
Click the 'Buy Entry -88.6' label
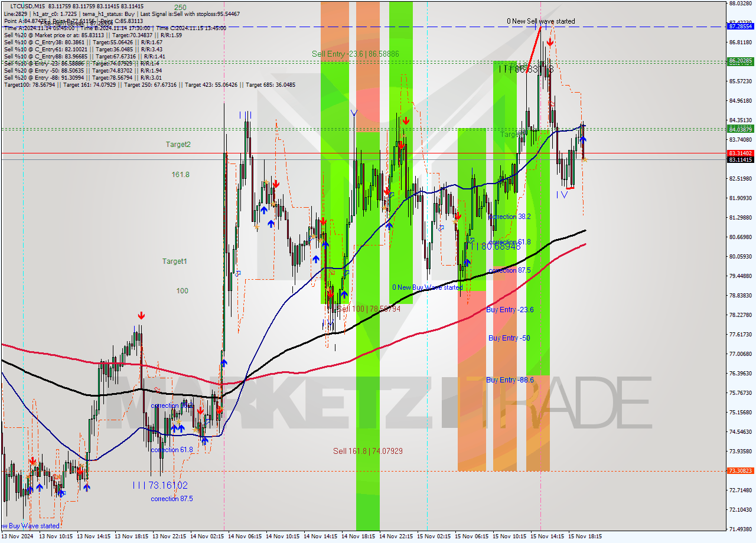point(510,380)
